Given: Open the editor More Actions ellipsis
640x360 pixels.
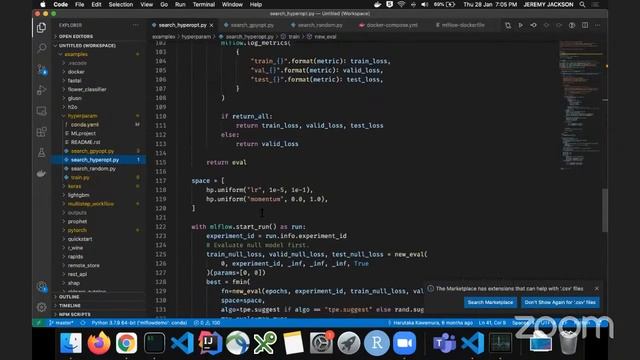Looking at the screenshot, I should [598, 25].
